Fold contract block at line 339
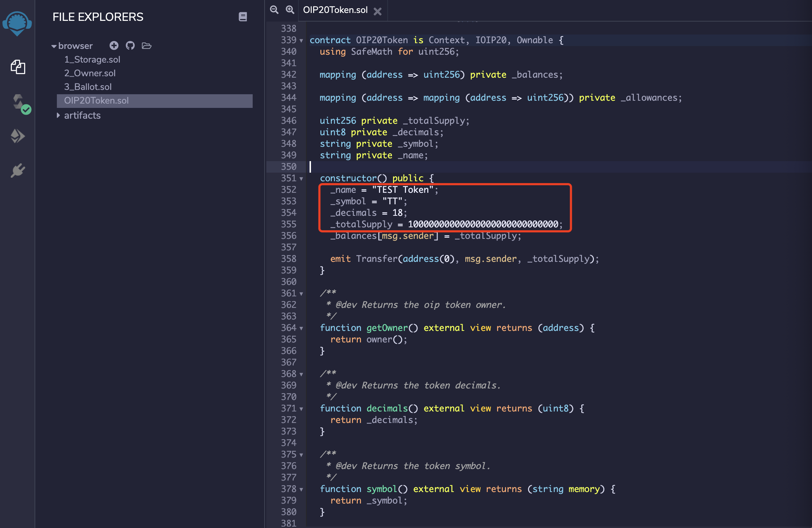The width and height of the screenshot is (812, 528). [x=301, y=41]
